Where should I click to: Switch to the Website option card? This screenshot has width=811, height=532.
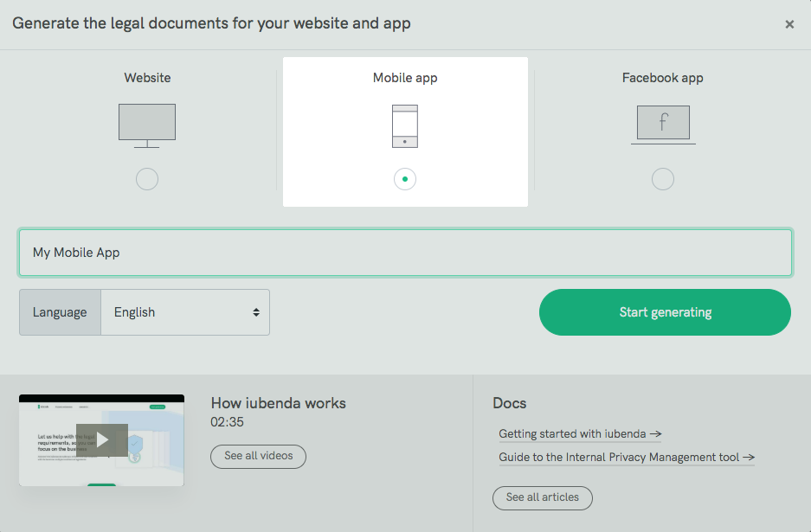146,130
